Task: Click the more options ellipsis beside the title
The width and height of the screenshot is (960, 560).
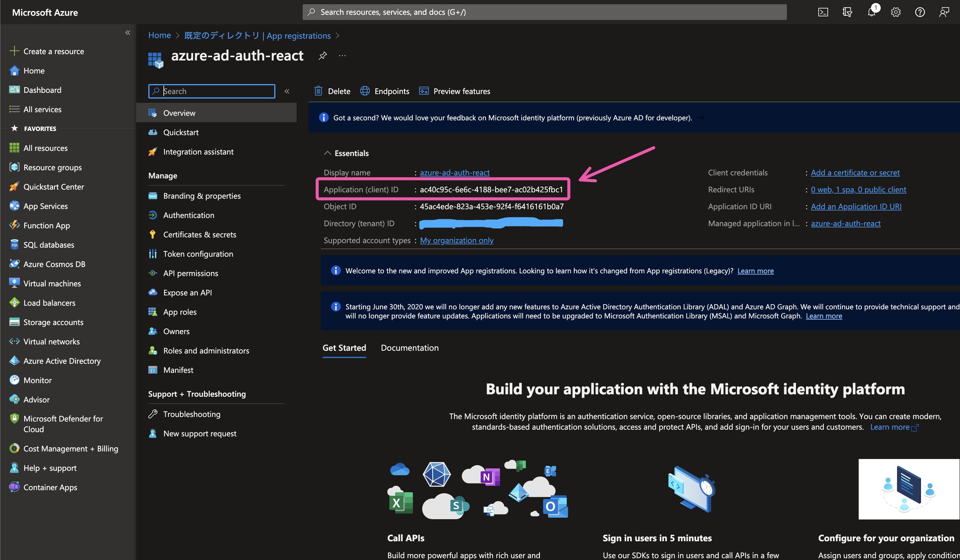Action: [342, 56]
